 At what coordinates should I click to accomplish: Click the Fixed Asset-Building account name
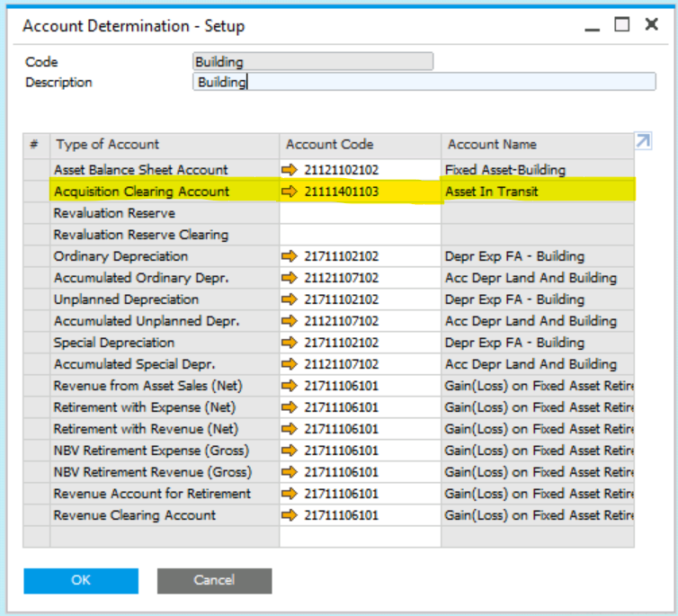[505, 170]
